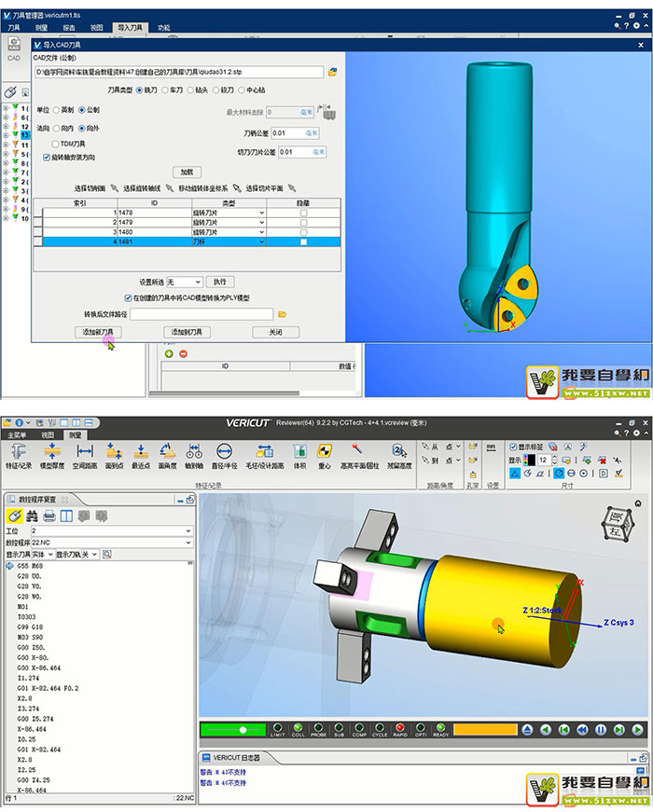Viewport: 653px width, 812px height.
Task: Click the 执行 execute button
Action: (x=220, y=282)
